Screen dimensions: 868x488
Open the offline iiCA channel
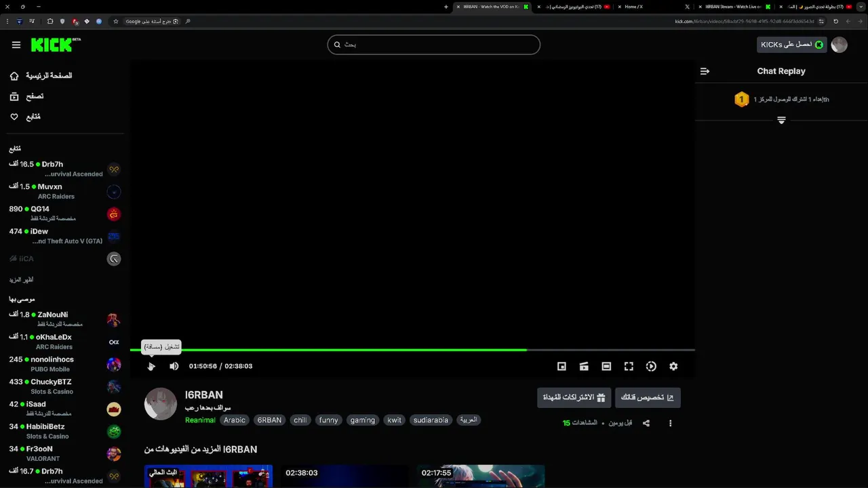(x=65, y=258)
